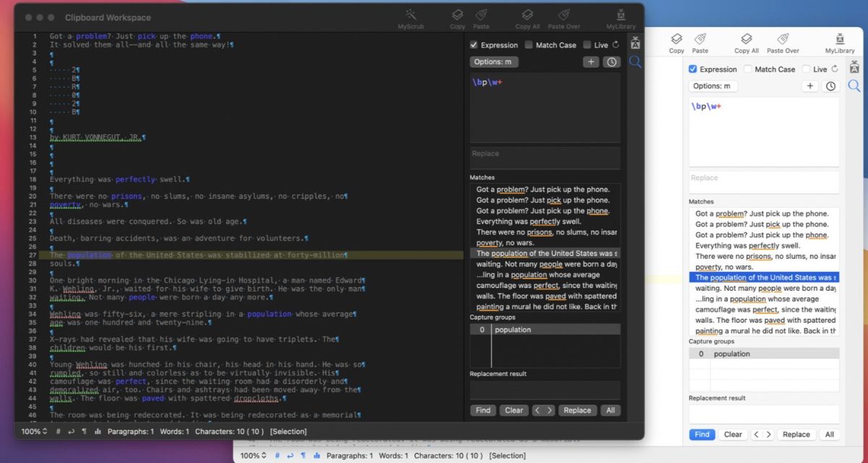Enable the Live checkbox in the light panel
This screenshot has width=868, height=463.
pos(807,69)
